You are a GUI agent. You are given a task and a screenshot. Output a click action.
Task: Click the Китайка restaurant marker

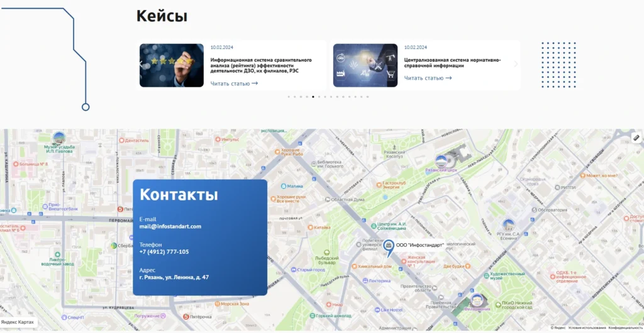click(x=311, y=227)
